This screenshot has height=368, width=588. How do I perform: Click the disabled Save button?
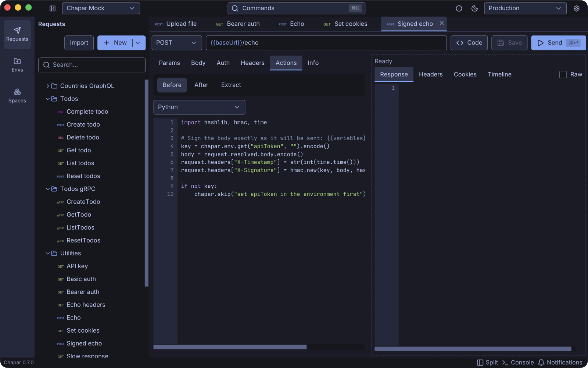point(509,43)
